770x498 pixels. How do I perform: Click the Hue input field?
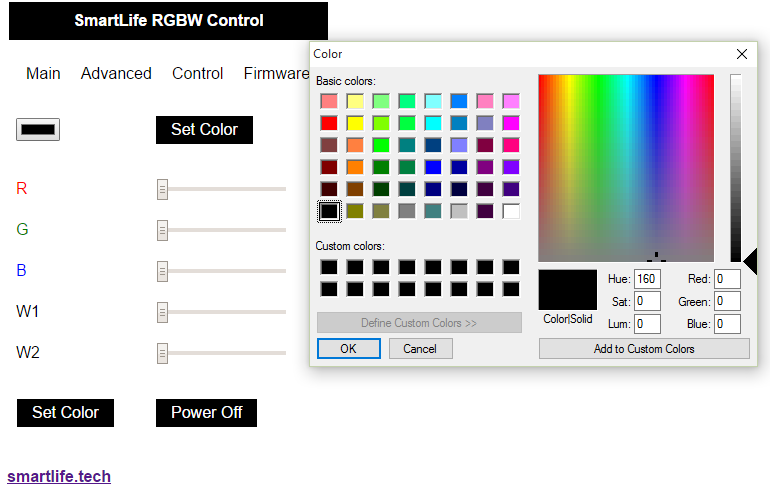tap(647, 279)
